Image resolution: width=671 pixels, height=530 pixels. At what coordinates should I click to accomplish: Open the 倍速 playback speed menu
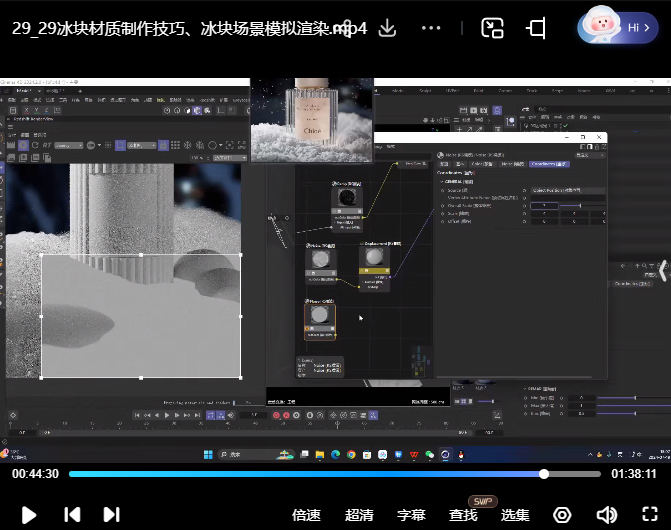pyautogui.click(x=306, y=515)
